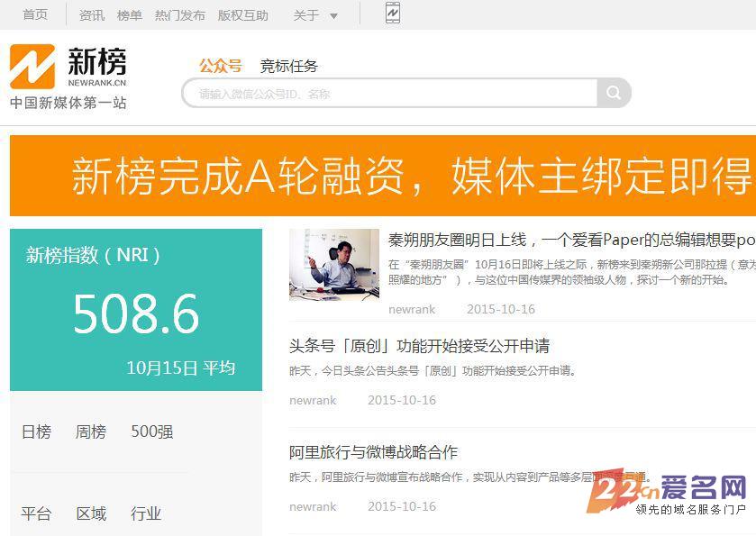Open the 热门发布 menu item
The height and width of the screenshot is (536, 756).
click(178, 14)
